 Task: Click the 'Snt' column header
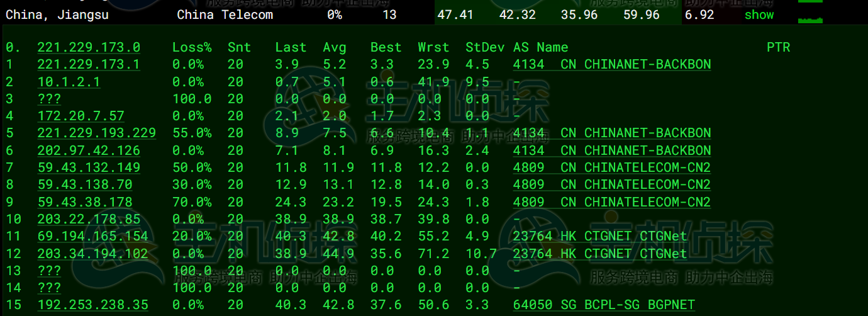[x=239, y=47]
